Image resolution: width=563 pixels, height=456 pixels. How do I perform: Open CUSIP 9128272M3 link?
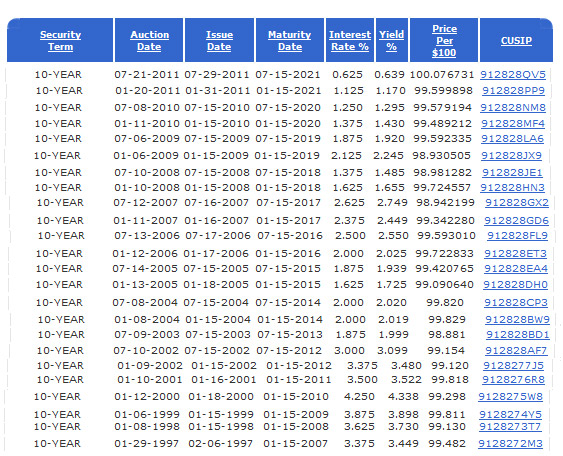[510, 443]
